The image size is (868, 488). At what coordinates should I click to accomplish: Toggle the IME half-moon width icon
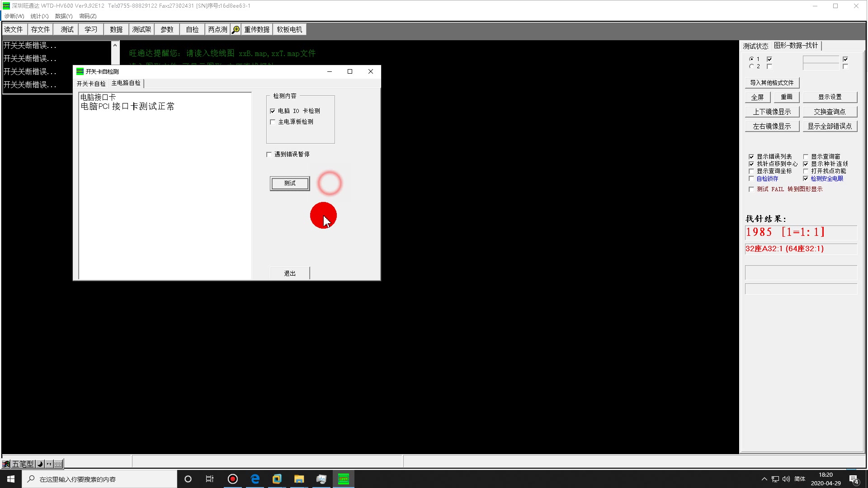[40, 464]
